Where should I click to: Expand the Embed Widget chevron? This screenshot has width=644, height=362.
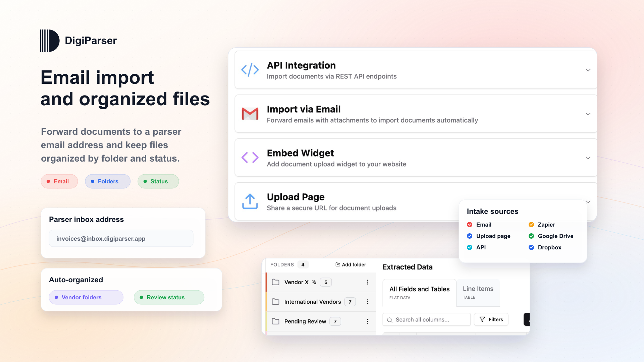(x=588, y=158)
